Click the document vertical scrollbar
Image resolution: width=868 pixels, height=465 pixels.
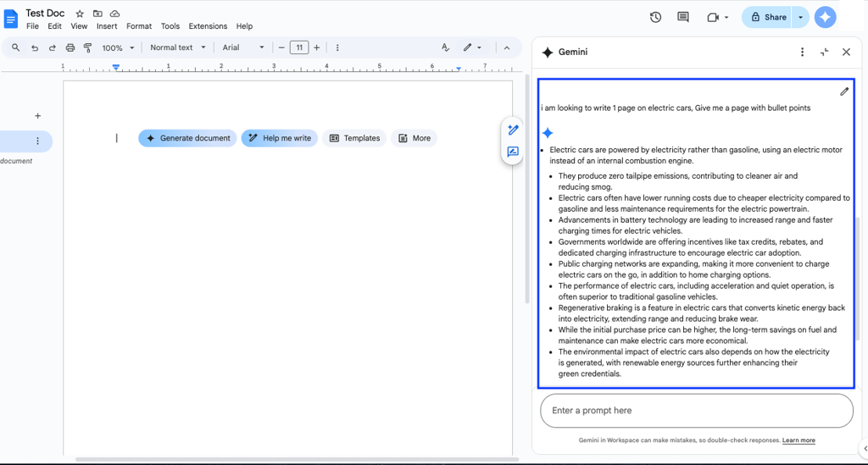tap(527, 188)
